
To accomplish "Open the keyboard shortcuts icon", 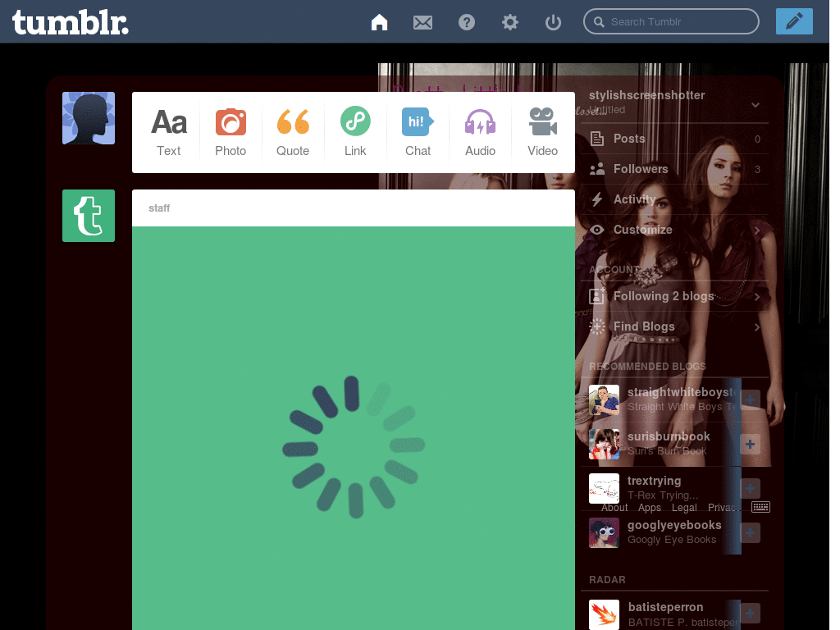I will click(x=760, y=507).
